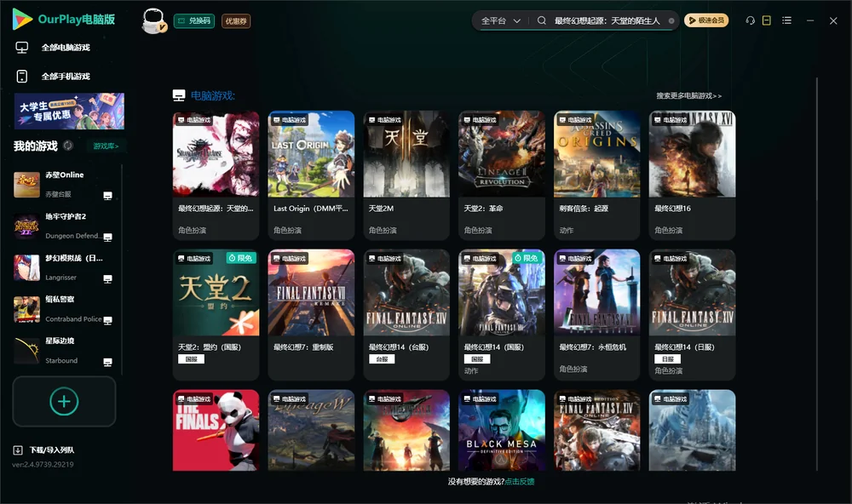The image size is (852, 504).
Task: Expand the 全平台 platform dropdown
Action: [x=500, y=20]
